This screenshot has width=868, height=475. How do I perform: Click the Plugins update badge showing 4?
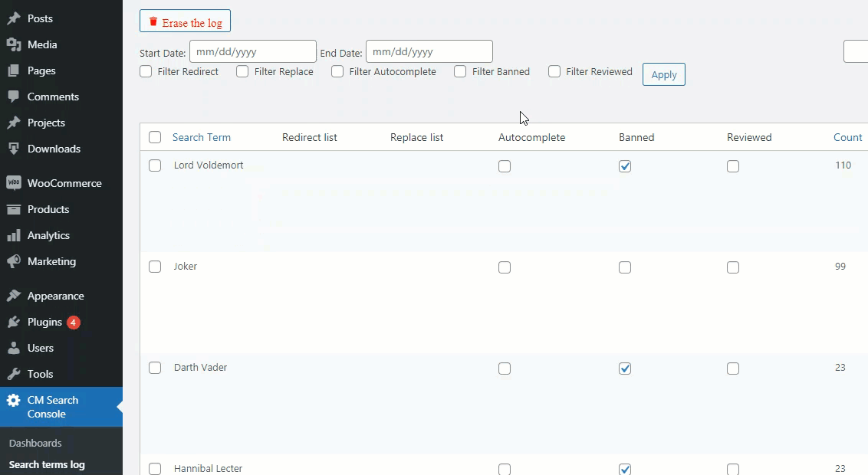point(73,323)
